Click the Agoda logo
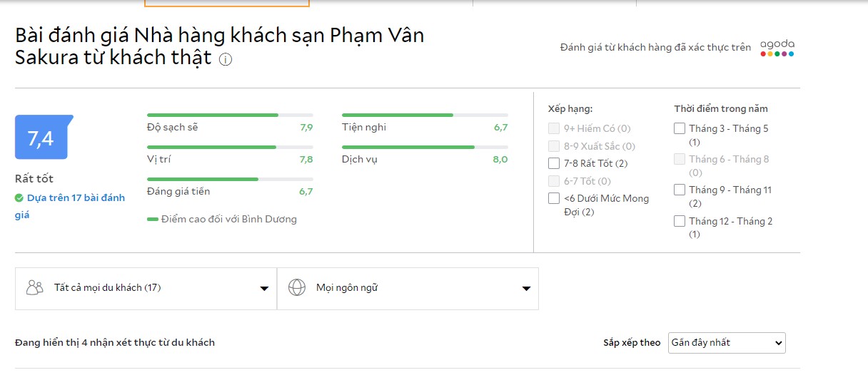Image resolution: width=868 pixels, height=380 pixels. click(x=777, y=48)
